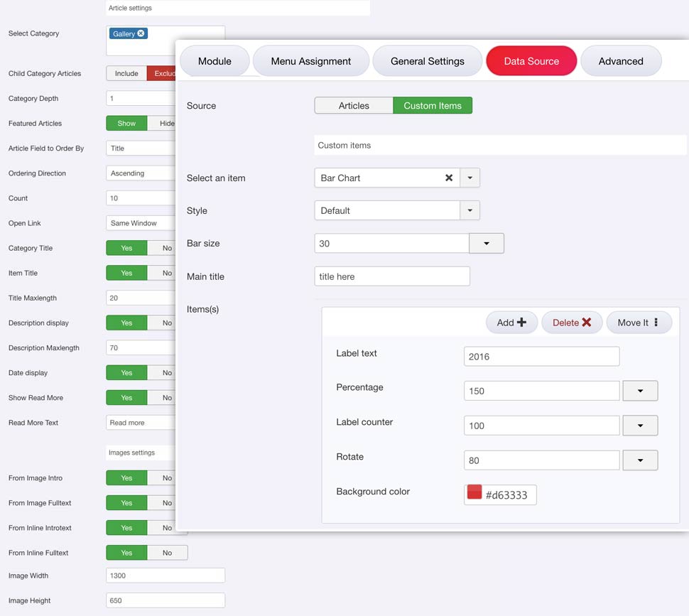
Task: Click the Add item plus button
Action: point(511,323)
